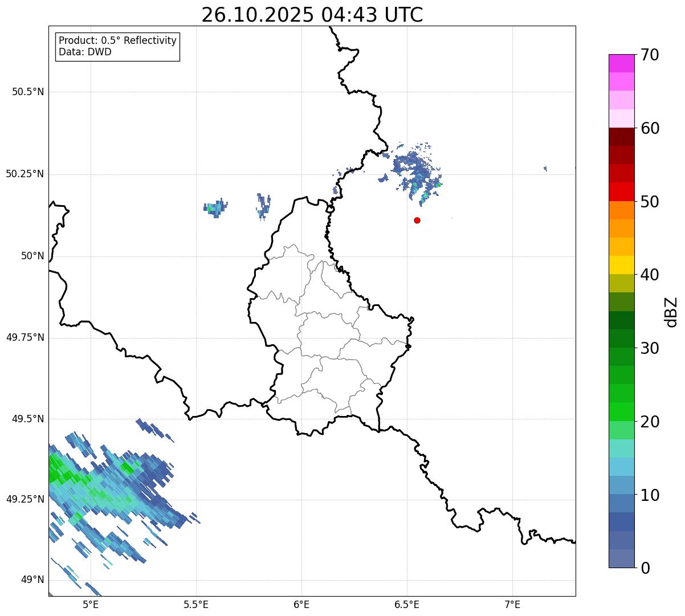Screen dimensions: 685x616
Task: Click the "Data: DWD" text
Action: coord(85,52)
